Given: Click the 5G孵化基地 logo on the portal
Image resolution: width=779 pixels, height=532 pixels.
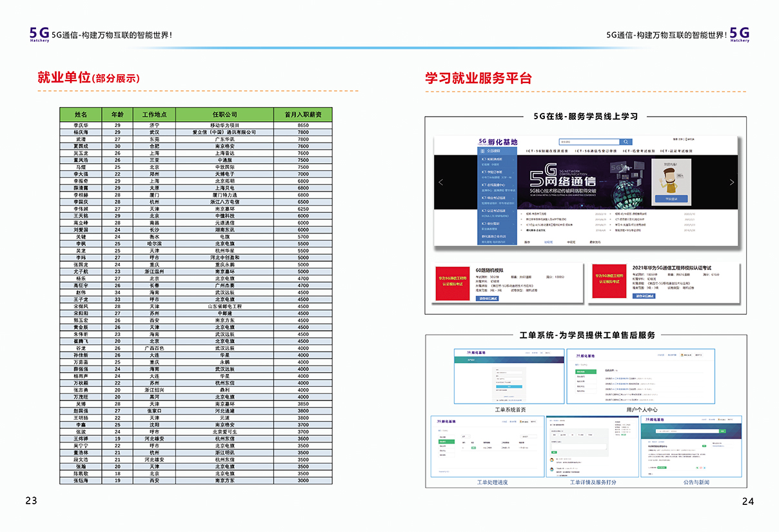Looking at the screenshot, I should (498, 142).
